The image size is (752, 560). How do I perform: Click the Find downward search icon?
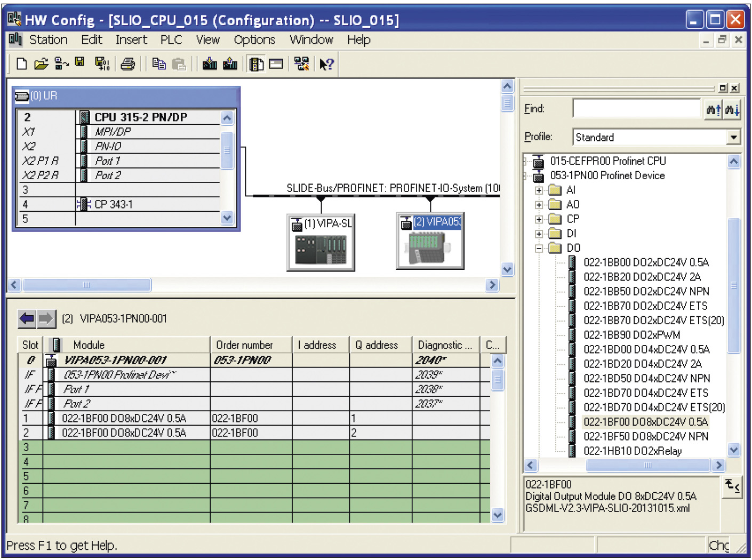pyautogui.click(x=732, y=110)
